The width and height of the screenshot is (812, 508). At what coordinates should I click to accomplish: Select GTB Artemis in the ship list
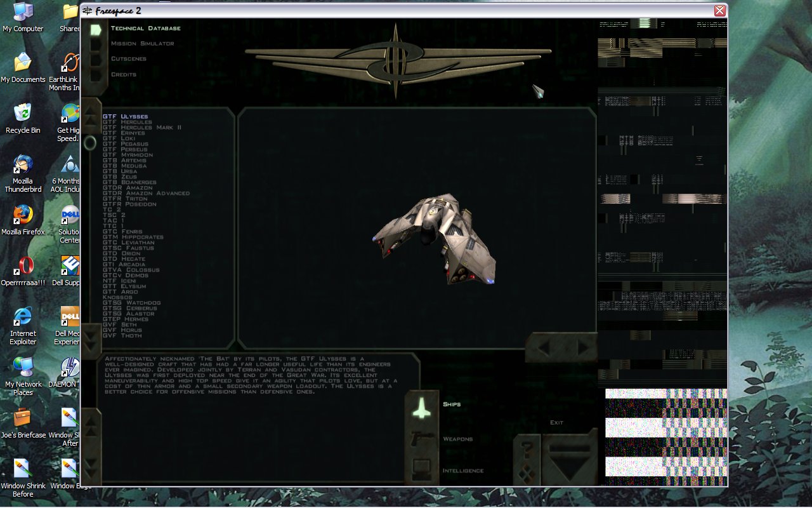click(124, 161)
